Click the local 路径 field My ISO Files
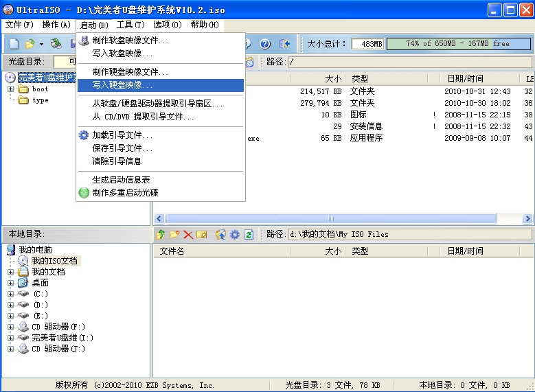Viewport: 535px width, 392px height. (410, 234)
